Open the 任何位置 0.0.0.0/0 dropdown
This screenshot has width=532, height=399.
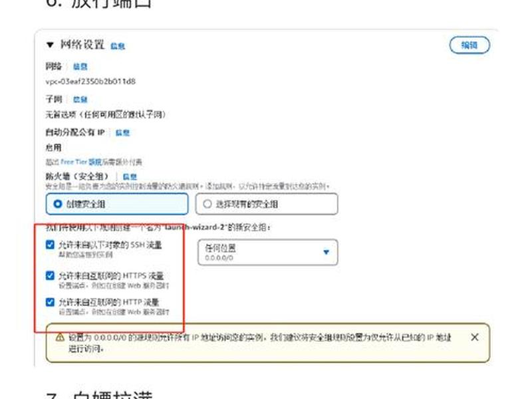(x=268, y=252)
